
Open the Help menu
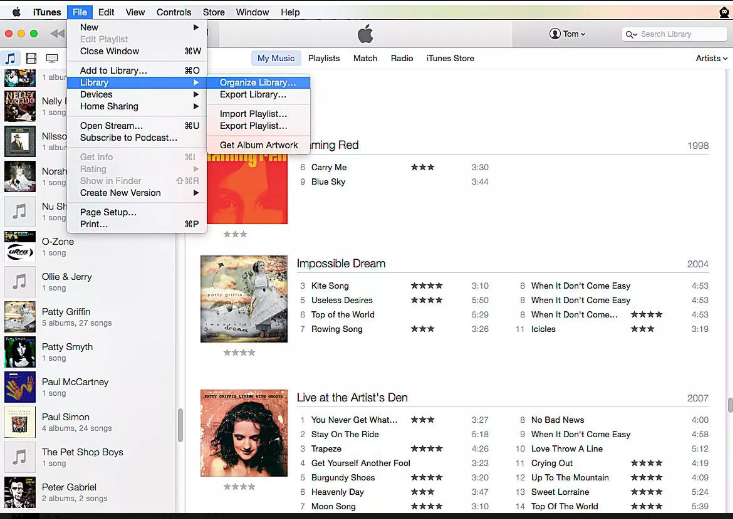(290, 12)
